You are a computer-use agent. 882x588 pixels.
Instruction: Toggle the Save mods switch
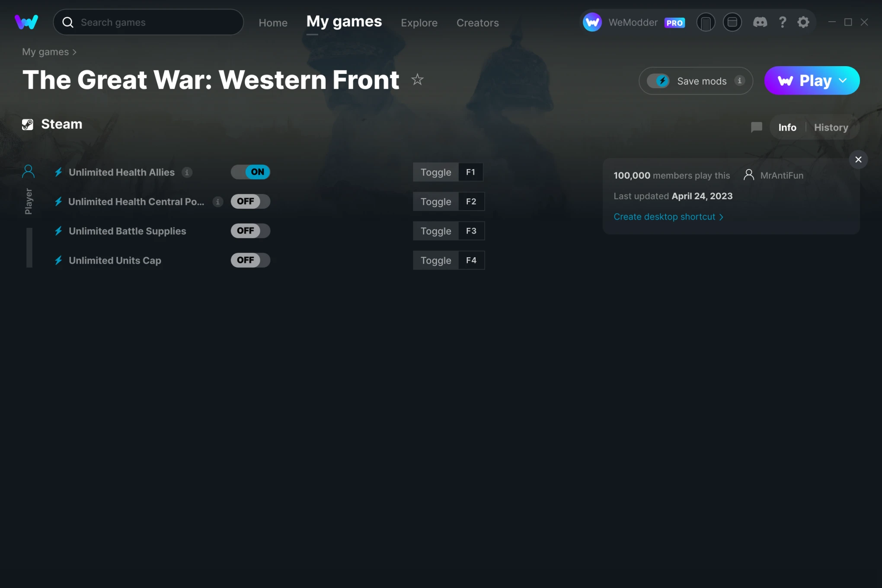point(658,80)
